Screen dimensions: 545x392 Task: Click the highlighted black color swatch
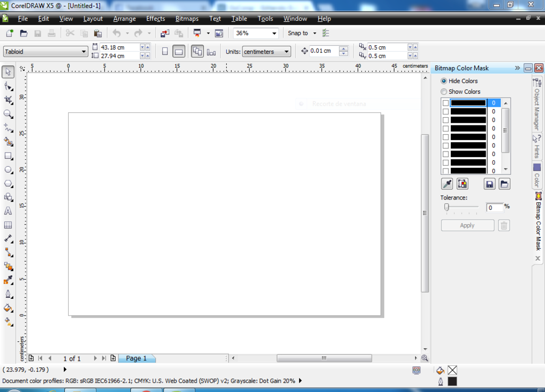pyautogui.click(x=468, y=103)
